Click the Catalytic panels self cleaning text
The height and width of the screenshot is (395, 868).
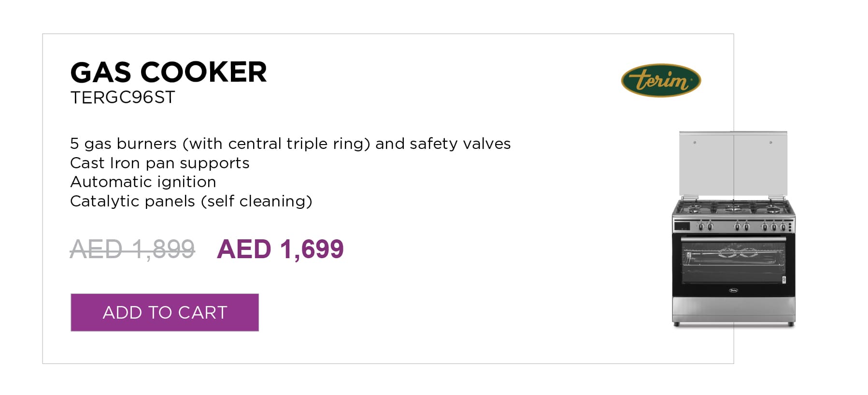(191, 201)
